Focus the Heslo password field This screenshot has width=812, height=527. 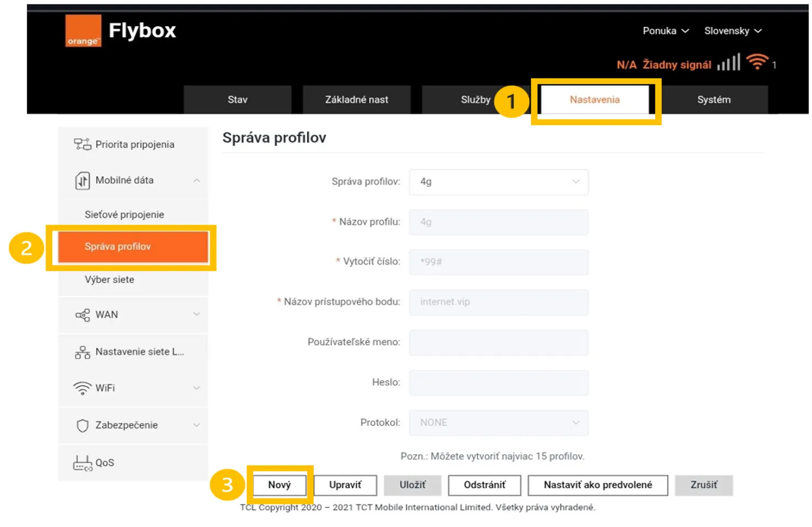click(499, 383)
